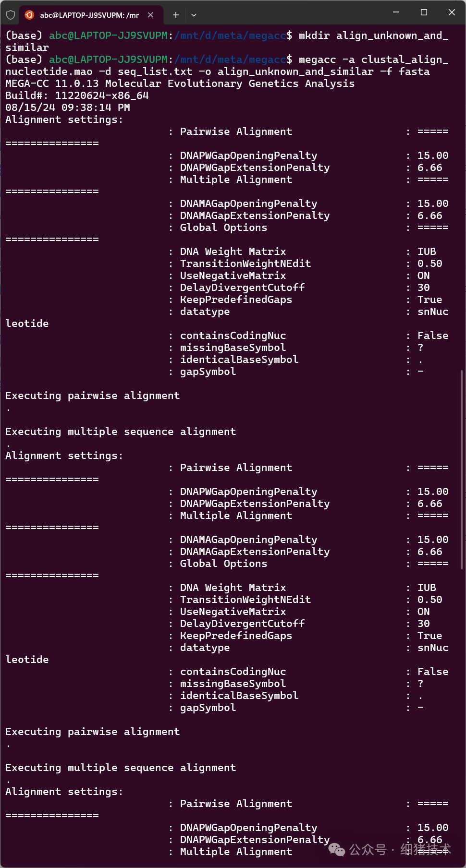Minimize the terminal window
Image resolution: width=466 pixels, height=868 pixels.
point(396,12)
